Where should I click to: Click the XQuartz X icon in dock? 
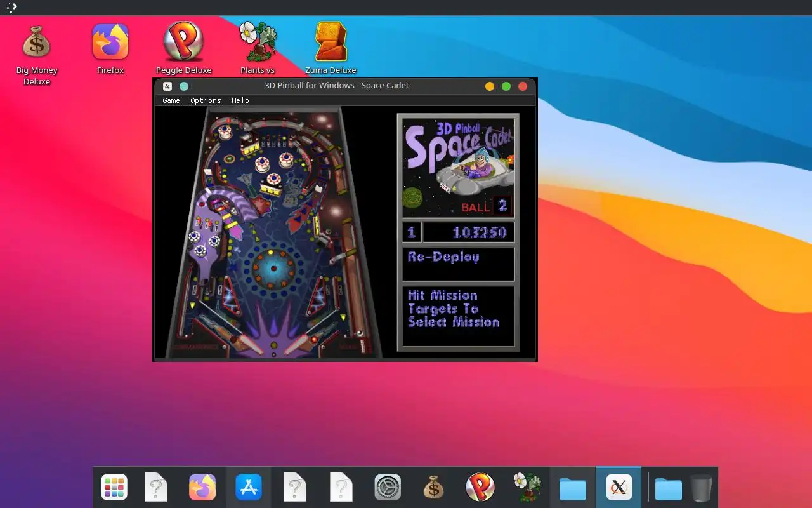click(619, 488)
